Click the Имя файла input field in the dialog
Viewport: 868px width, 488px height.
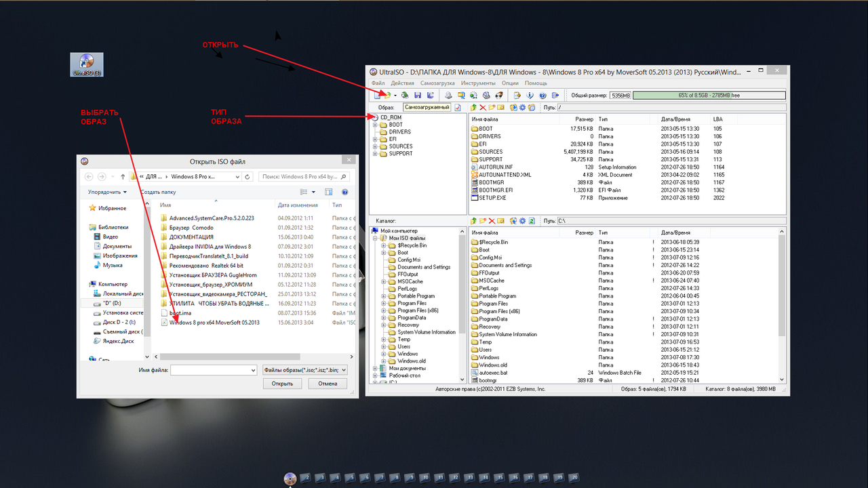pos(214,370)
